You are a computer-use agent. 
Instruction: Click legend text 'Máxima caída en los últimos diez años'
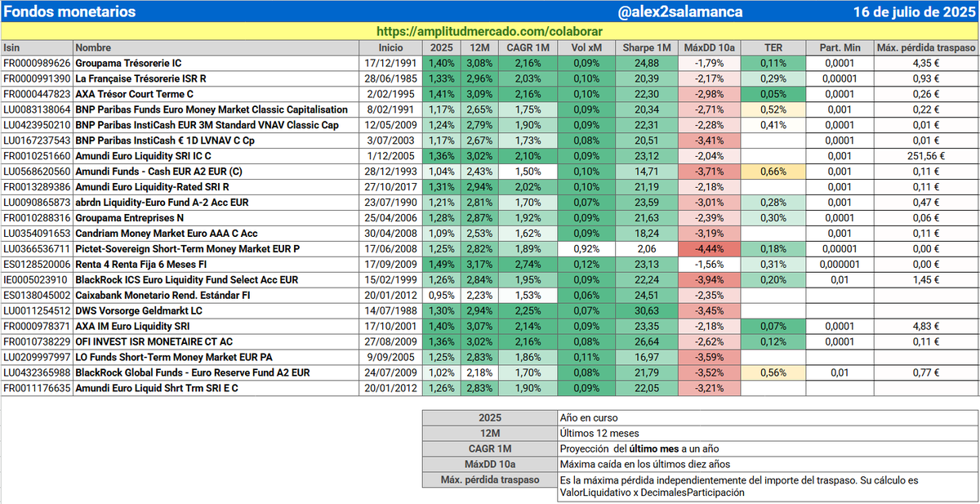(x=645, y=465)
